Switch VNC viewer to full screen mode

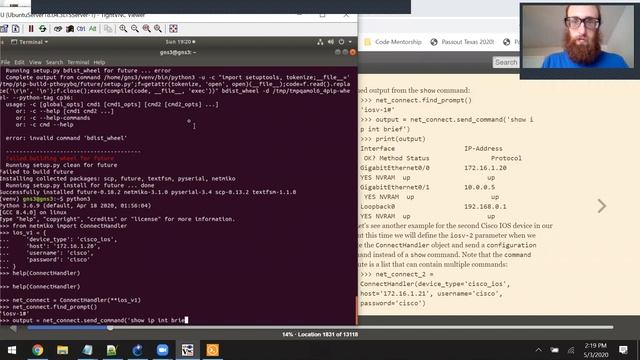173,29
